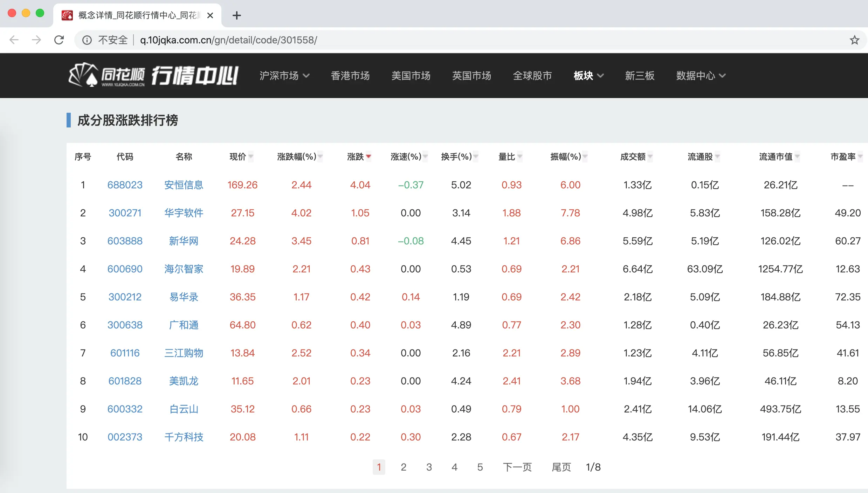Image resolution: width=868 pixels, height=493 pixels.
Task: Expand the 数据中心 dropdown
Action: 700,76
